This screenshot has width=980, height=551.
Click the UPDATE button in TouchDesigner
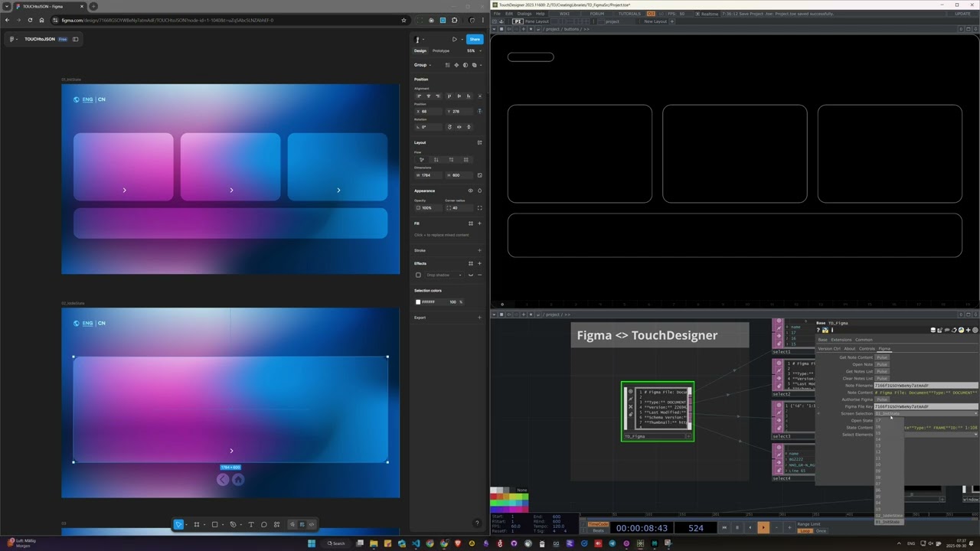point(962,14)
